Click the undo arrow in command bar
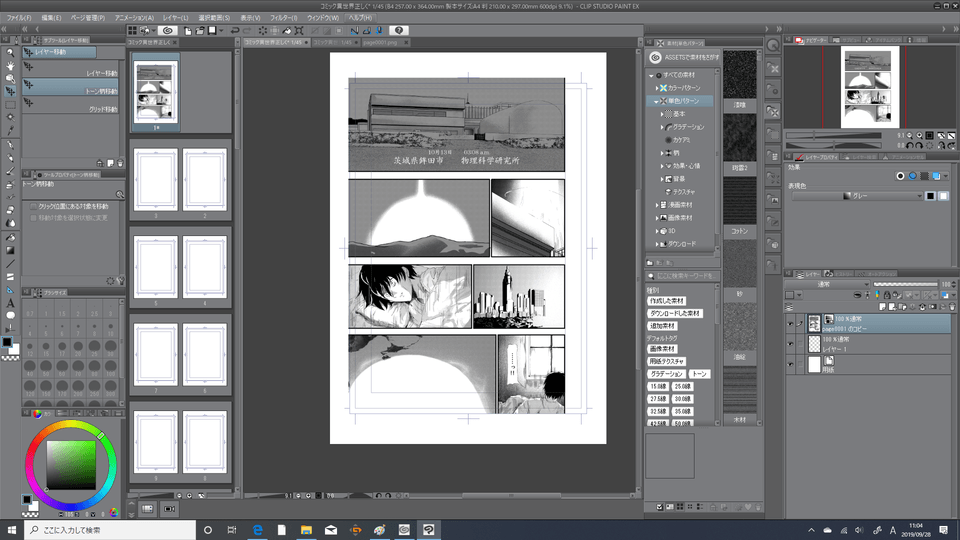This screenshot has width=960, height=540. coord(234,30)
